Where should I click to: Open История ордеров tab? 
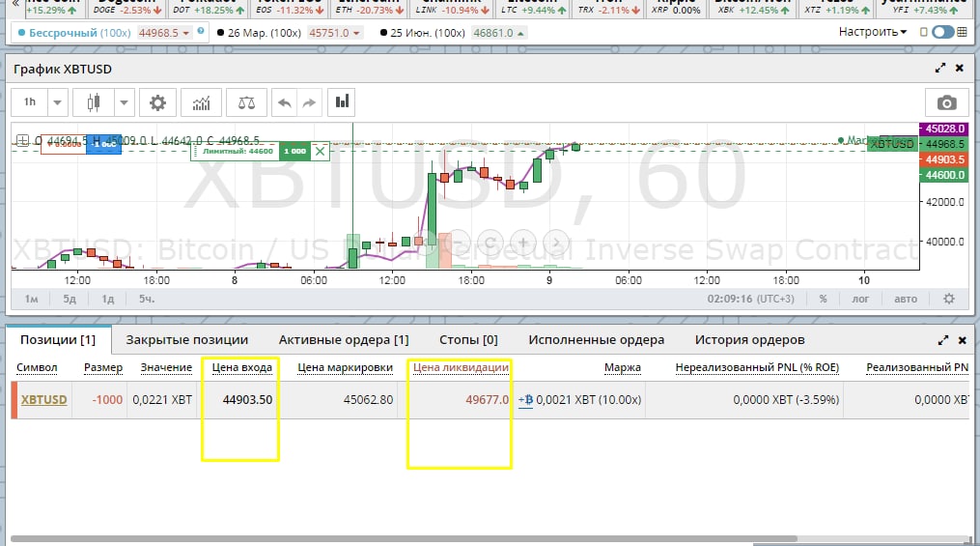coord(750,339)
